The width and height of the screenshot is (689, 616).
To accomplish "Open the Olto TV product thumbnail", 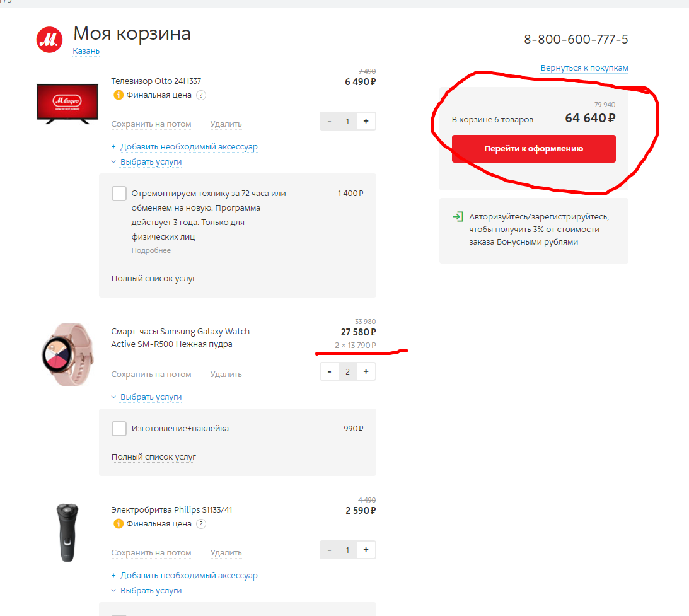I will [67, 103].
